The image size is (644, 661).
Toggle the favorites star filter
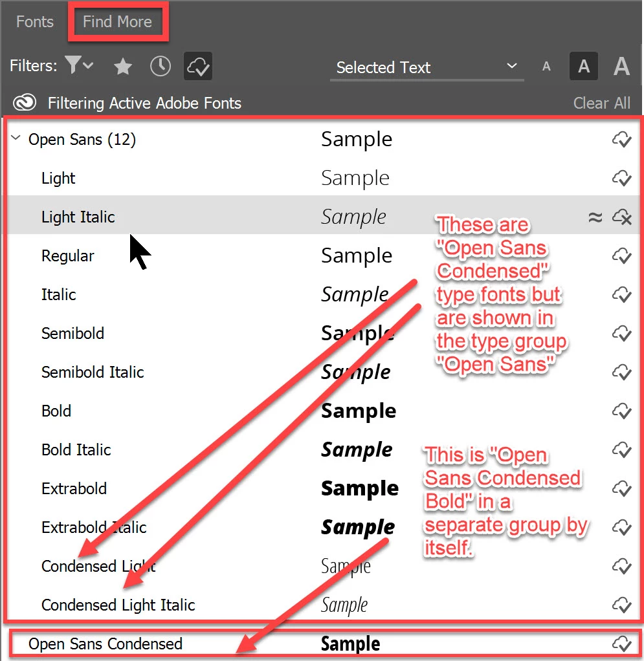(123, 66)
